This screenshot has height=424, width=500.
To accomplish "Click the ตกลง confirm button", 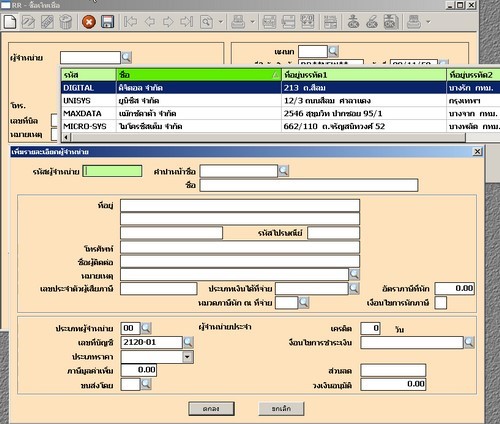I will (211, 409).
